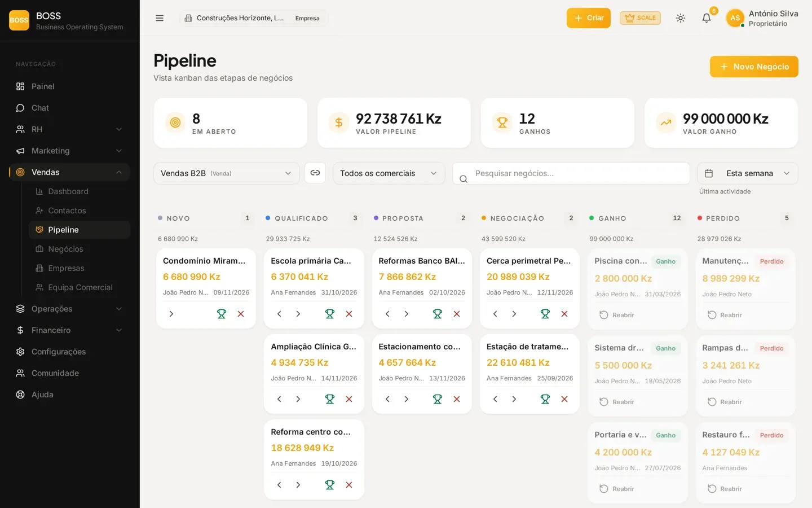Focus the Pesquisar negócios search field
This screenshot has height=508, width=812.
(x=571, y=173)
